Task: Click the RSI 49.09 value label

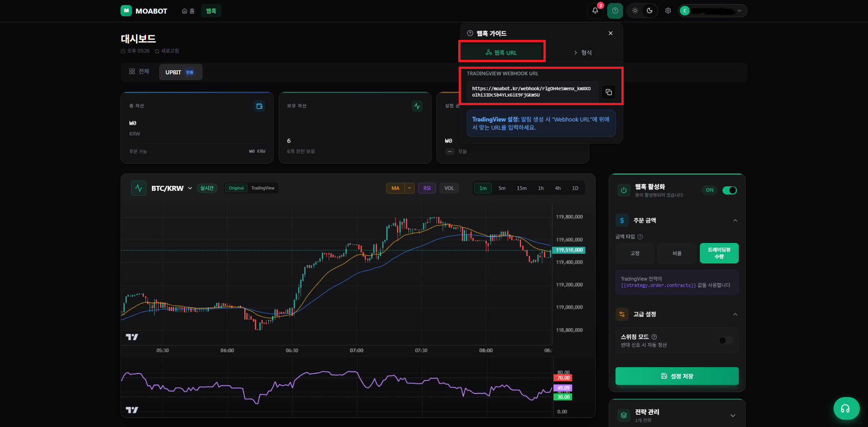Action: coord(563,388)
